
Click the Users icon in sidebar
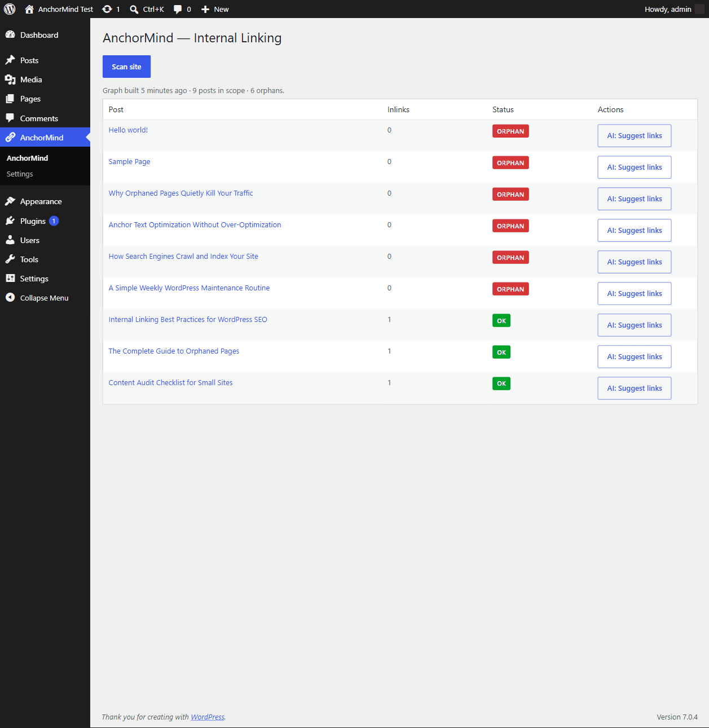10,240
